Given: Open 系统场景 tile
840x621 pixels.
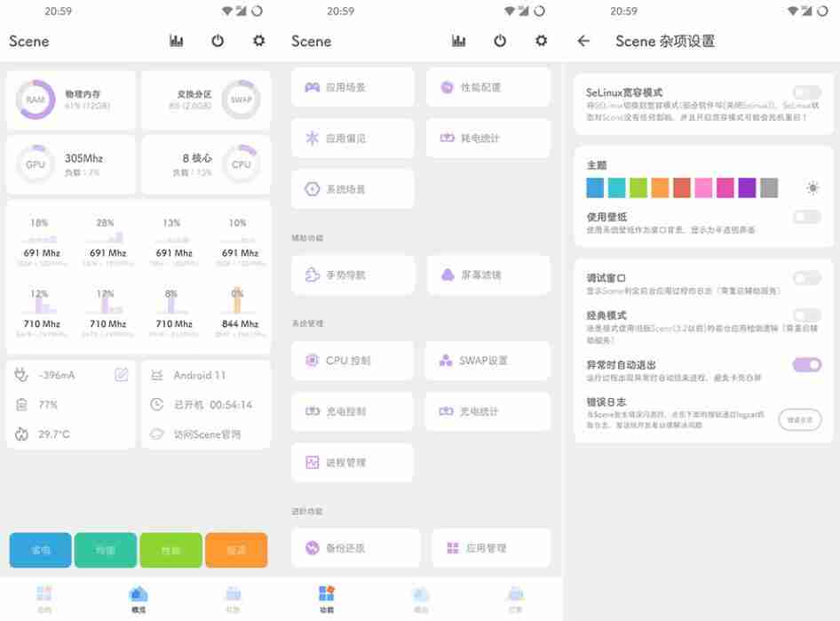Looking at the screenshot, I should click(x=353, y=188).
